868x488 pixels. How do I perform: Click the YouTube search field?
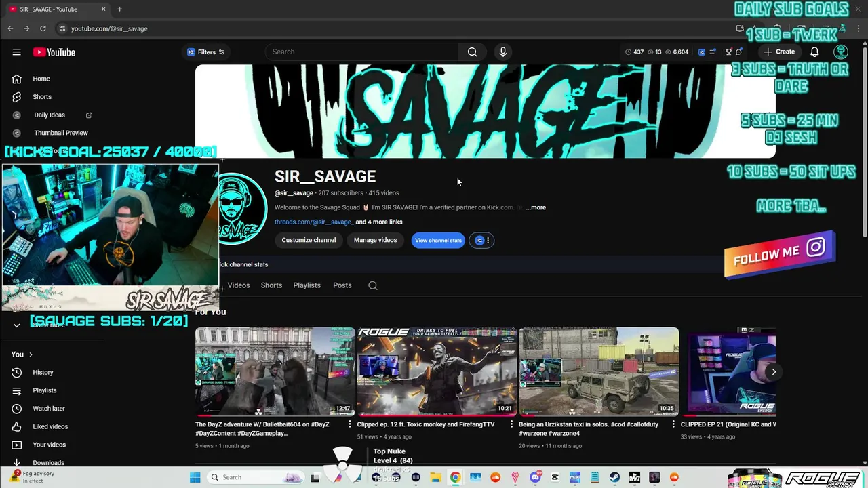click(361, 52)
